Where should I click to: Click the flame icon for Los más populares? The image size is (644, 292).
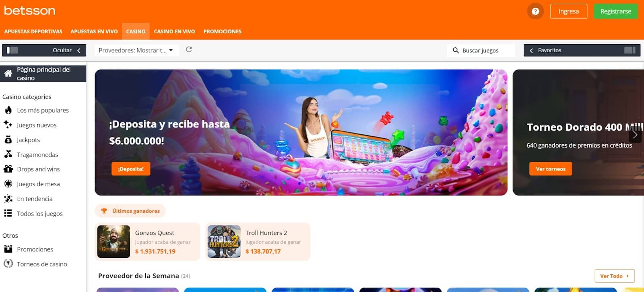[8, 110]
